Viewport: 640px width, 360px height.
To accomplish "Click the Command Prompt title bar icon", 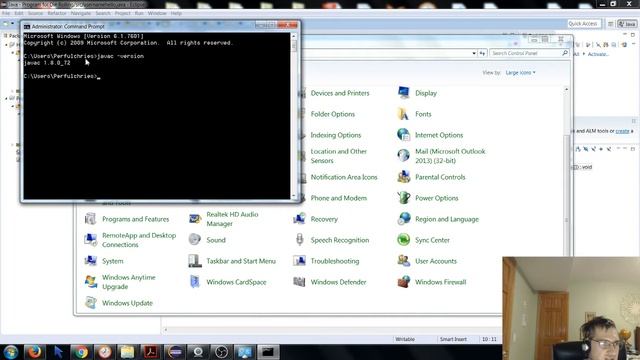I will [x=27, y=26].
